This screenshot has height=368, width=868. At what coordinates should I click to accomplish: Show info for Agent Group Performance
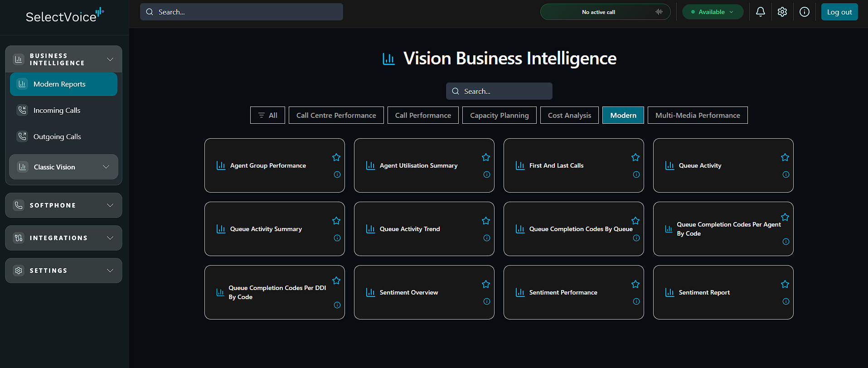pos(337,174)
